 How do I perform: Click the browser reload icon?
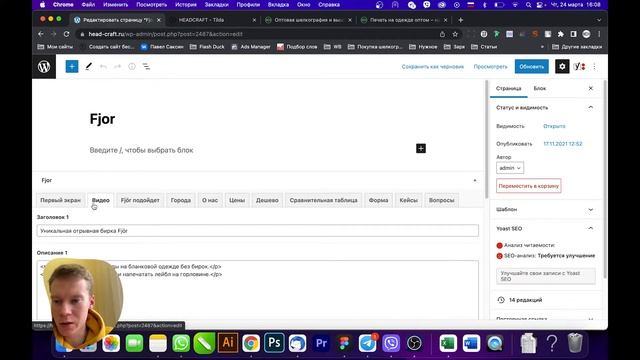pyautogui.click(x=67, y=34)
